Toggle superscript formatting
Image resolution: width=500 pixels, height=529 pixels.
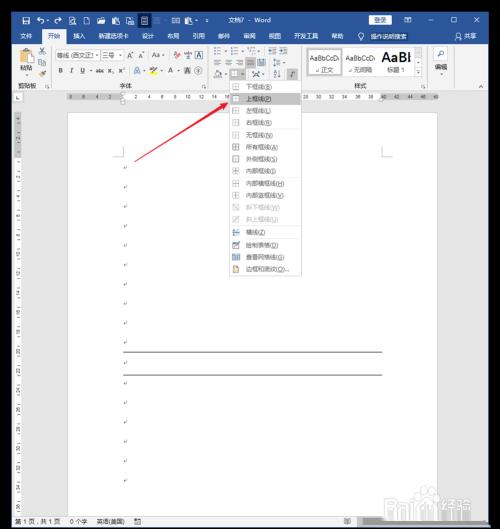coord(121,71)
